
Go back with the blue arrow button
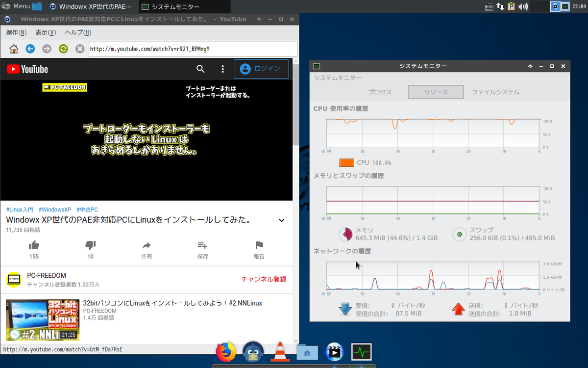point(30,49)
